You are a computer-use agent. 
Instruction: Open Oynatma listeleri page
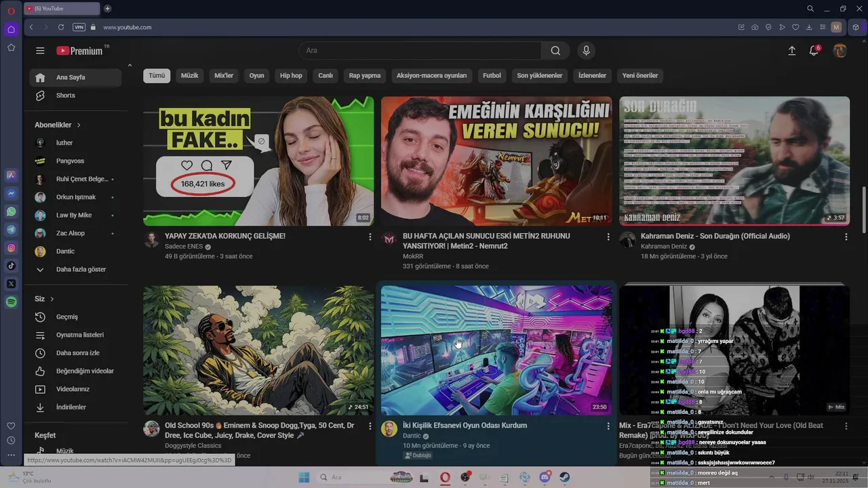coord(75,335)
